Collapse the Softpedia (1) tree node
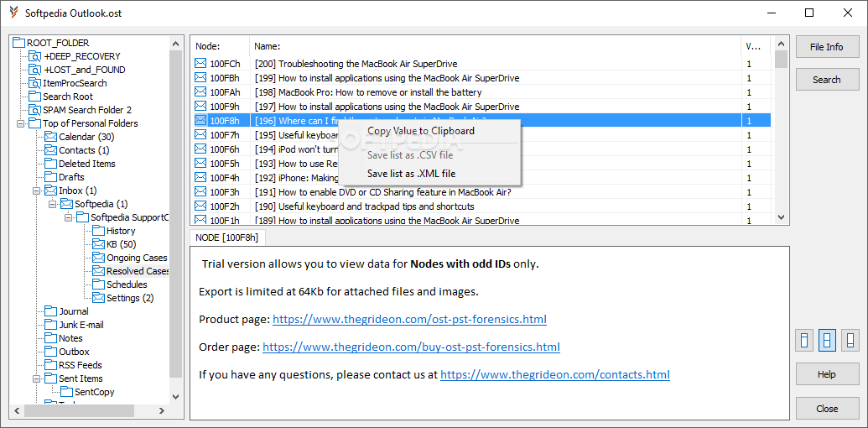The width and height of the screenshot is (868, 428). tap(53, 204)
